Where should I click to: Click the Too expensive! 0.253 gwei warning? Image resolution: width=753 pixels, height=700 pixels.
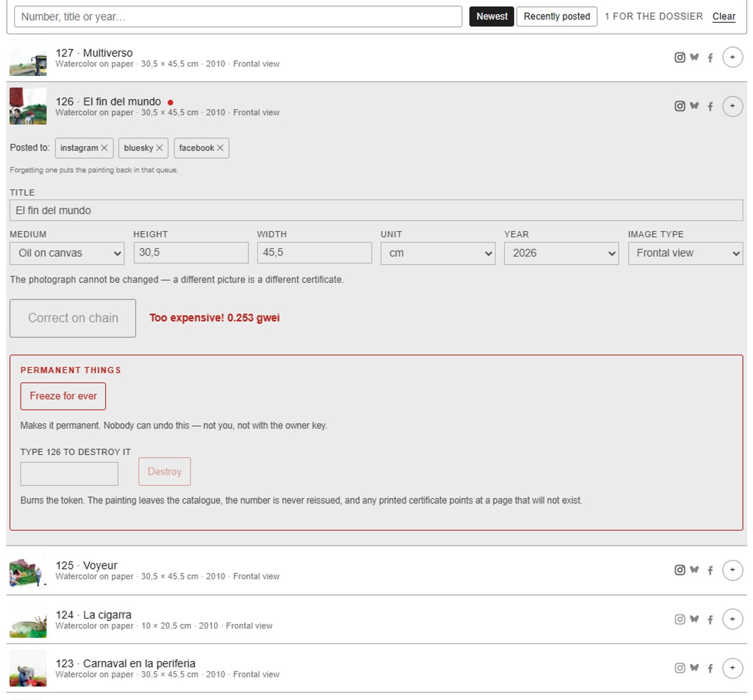coord(215,318)
